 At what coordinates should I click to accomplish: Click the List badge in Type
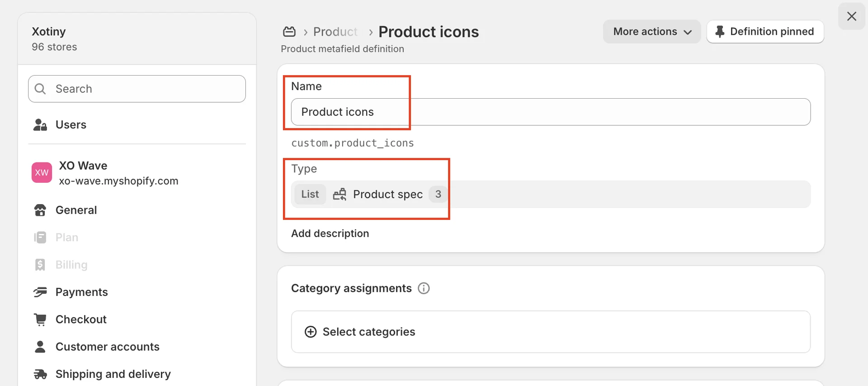click(310, 194)
